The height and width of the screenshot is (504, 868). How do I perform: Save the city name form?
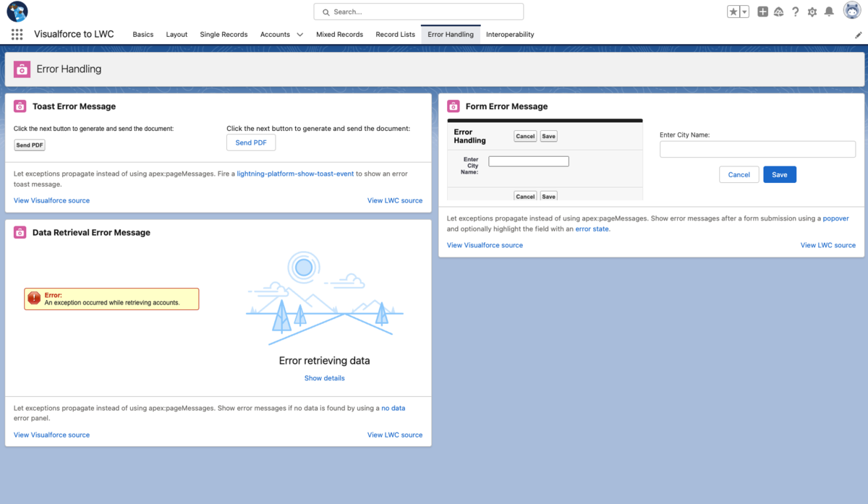click(x=779, y=174)
